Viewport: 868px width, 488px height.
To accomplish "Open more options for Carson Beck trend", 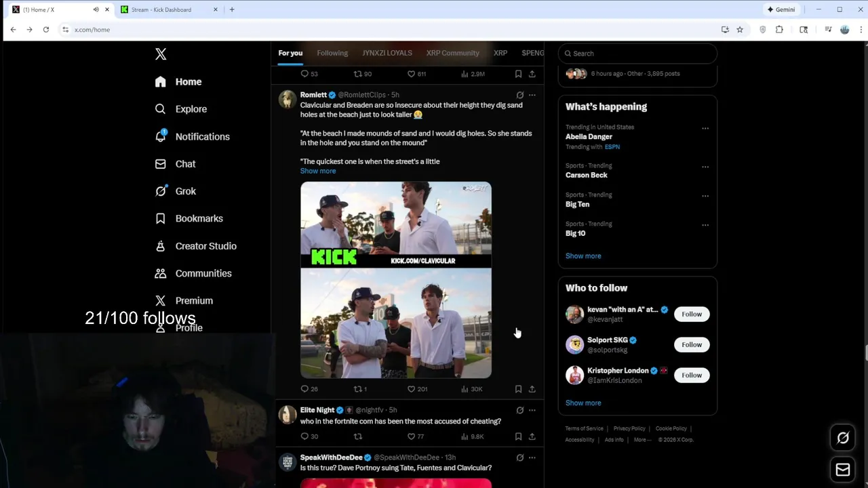I will point(705,167).
